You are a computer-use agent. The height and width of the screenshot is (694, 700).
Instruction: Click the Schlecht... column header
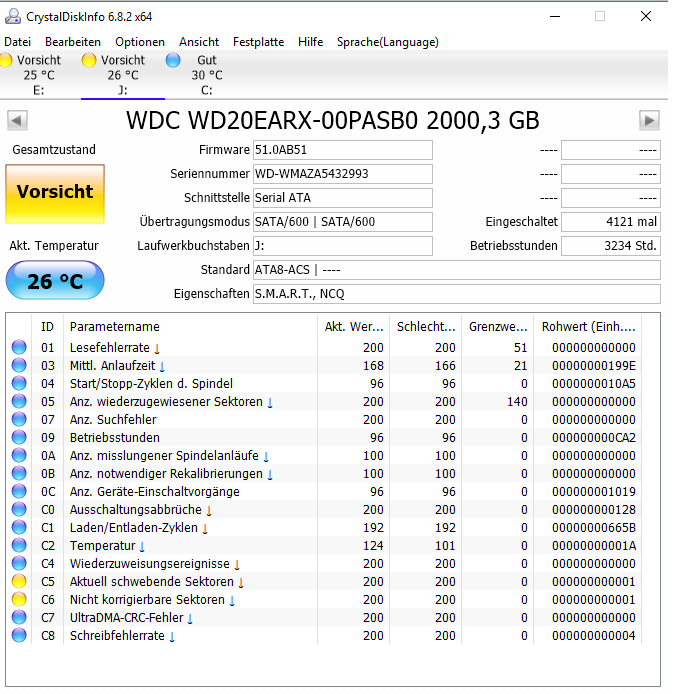click(x=425, y=327)
